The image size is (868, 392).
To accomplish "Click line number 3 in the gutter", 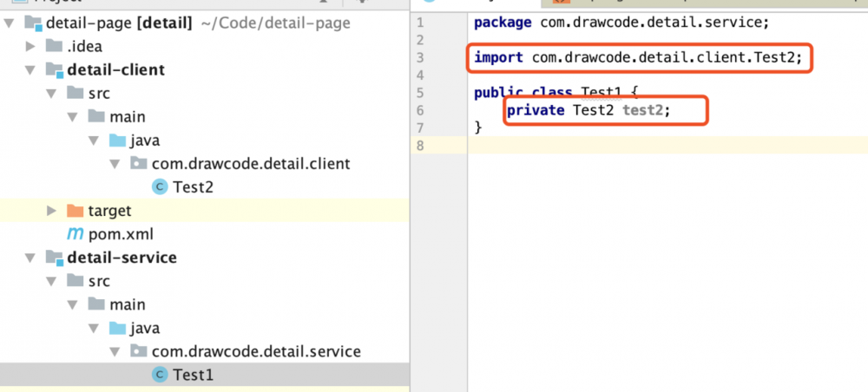I will tap(419, 57).
